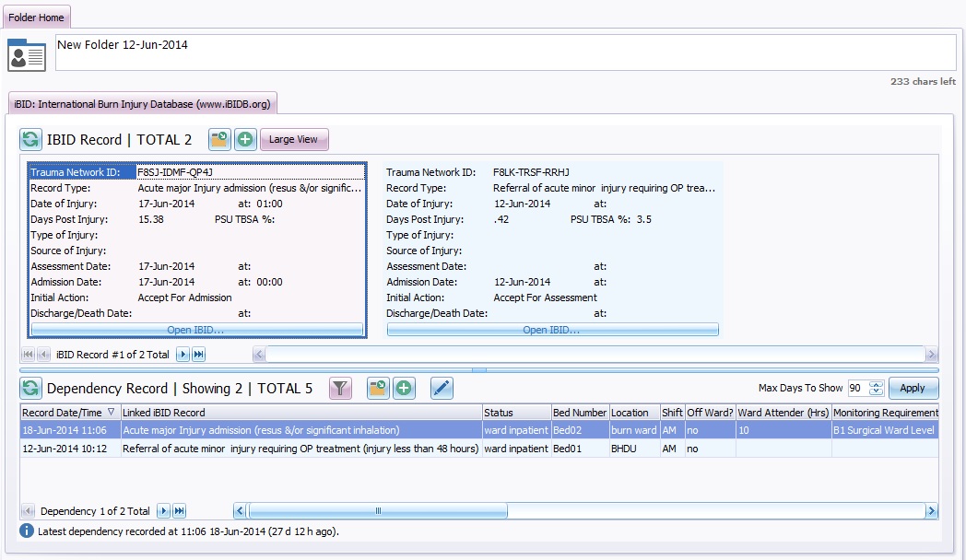
Task: Click the New Folder 12-Jun-2014 text field
Action: coord(505,52)
